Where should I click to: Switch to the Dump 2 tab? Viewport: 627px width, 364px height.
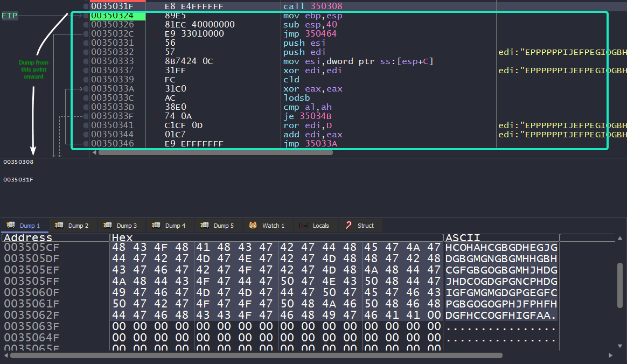click(x=73, y=226)
